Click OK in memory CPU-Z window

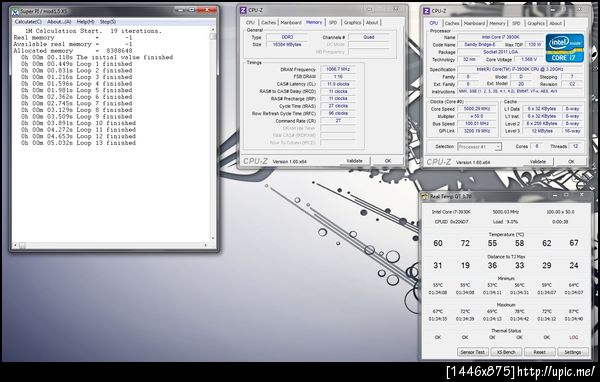tap(388, 161)
